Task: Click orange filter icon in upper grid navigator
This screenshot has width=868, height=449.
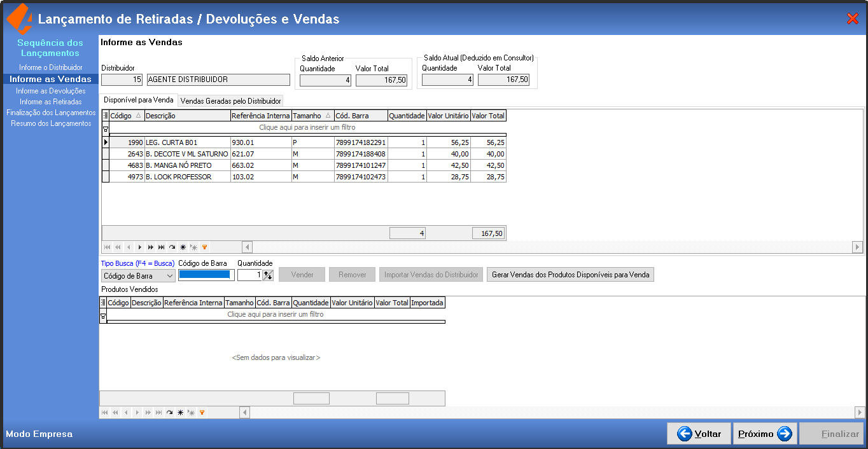Action: tap(204, 247)
